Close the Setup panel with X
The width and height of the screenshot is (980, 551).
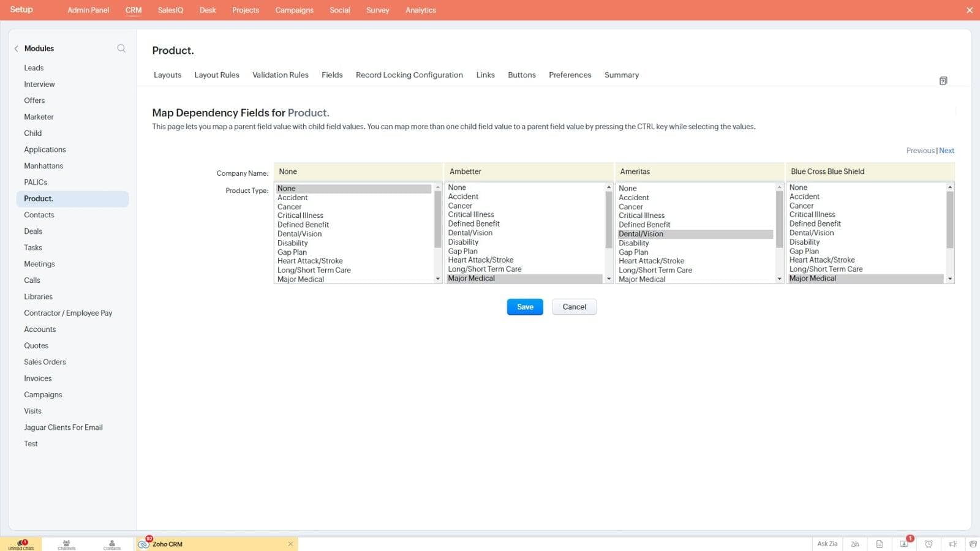click(x=970, y=10)
